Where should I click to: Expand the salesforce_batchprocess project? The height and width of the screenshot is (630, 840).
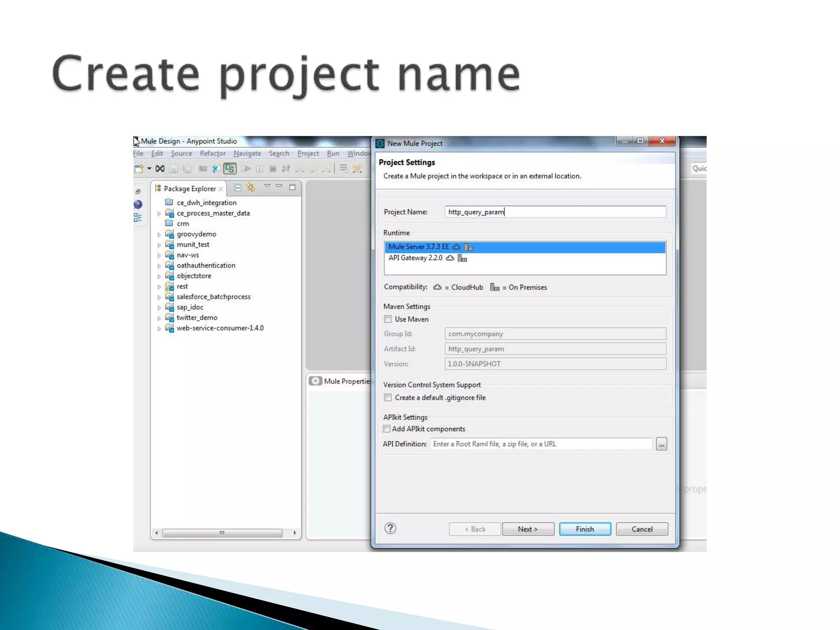159,297
